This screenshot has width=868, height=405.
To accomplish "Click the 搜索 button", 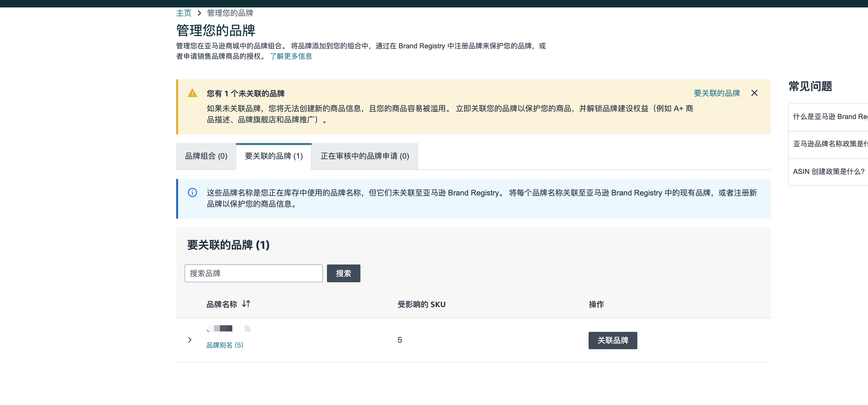I will click(343, 273).
